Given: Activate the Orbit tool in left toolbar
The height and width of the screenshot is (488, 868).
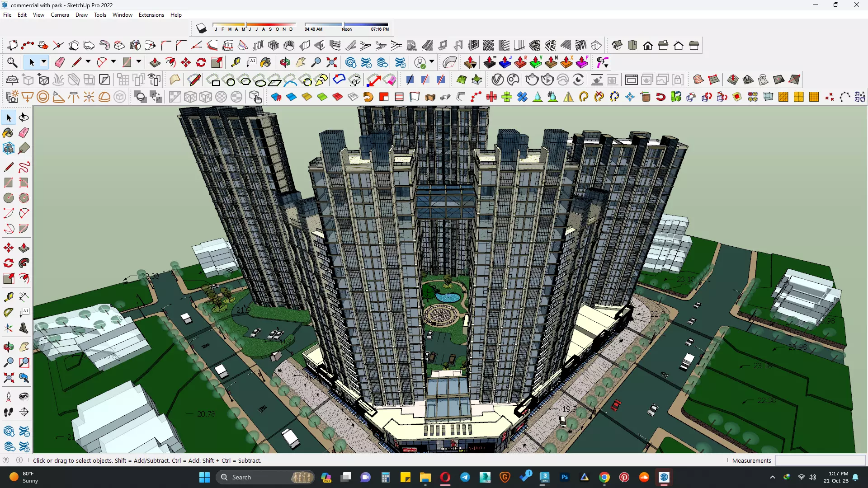Looking at the screenshot, I should pyautogui.click(x=8, y=347).
